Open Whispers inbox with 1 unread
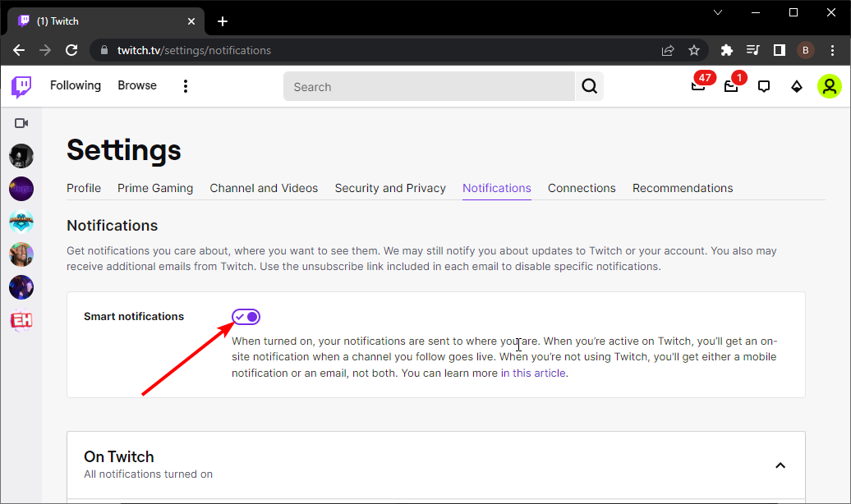 pyautogui.click(x=730, y=85)
